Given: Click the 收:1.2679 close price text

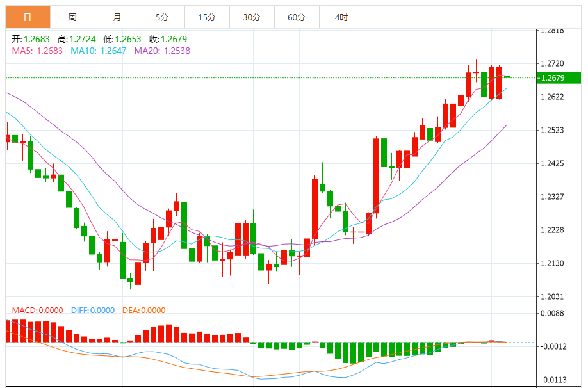Looking at the screenshot, I should pyautogui.click(x=168, y=39).
